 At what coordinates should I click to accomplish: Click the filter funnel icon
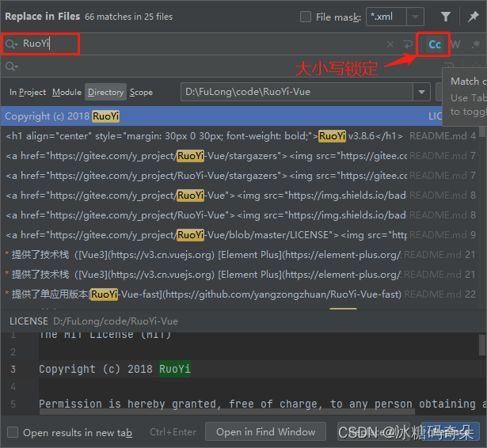coord(446,17)
